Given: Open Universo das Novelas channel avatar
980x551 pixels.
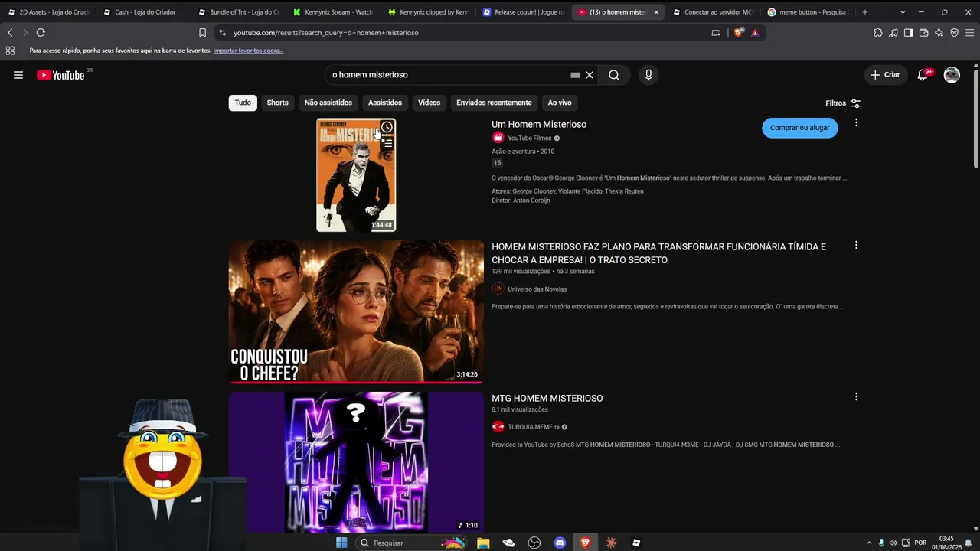Looking at the screenshot, I should click(x=498, y=289).
